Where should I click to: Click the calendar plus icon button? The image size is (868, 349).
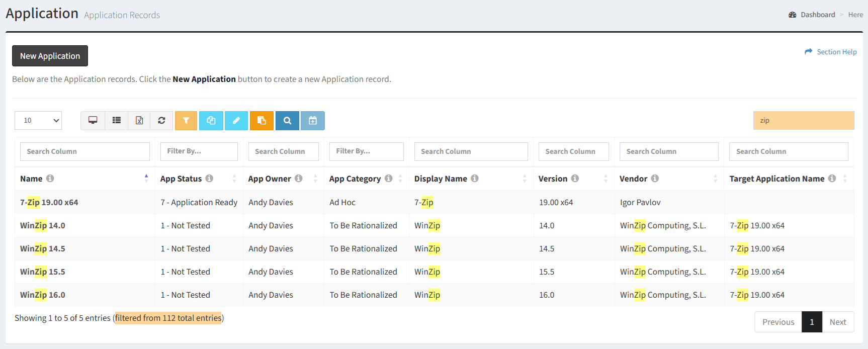pyautogui.click(x=313, y=121)
